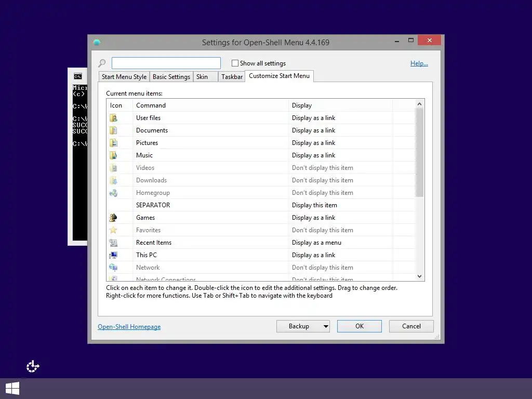Open Network display option cell
This screenshot has height=399, width=532.
click(341, 268)
